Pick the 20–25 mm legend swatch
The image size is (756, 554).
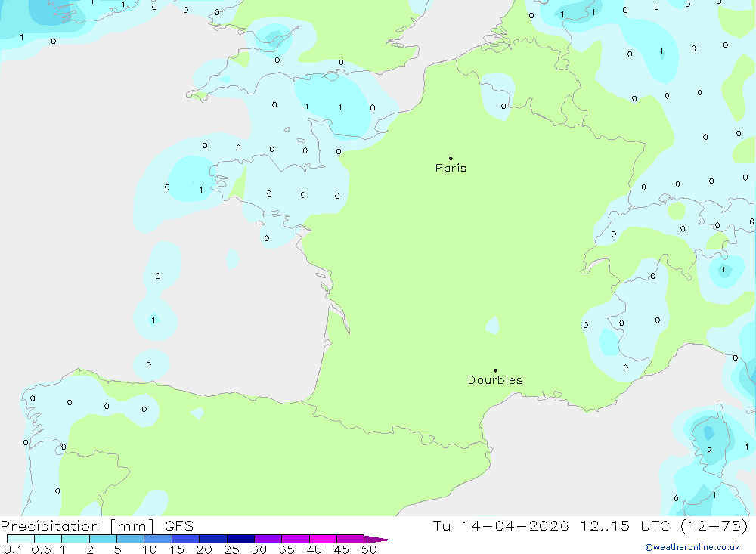pos(213,539)
